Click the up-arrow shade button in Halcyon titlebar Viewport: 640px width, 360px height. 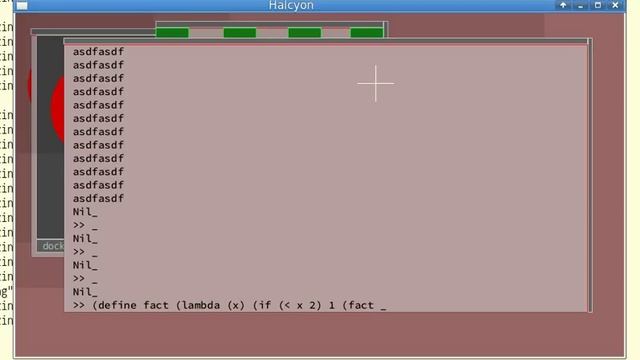pos(563,5)
